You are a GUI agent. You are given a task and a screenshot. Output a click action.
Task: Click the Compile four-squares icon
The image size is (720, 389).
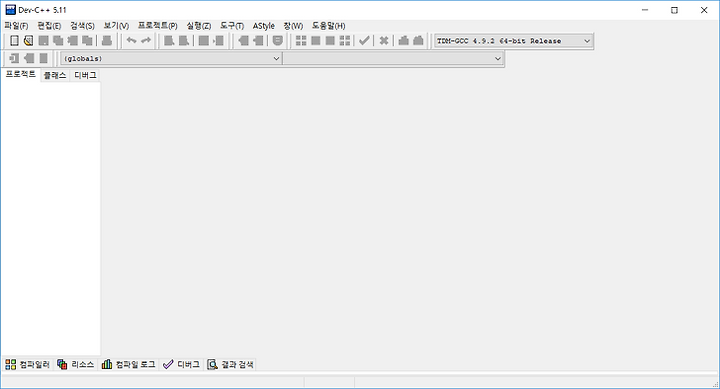tap(301, 41)
